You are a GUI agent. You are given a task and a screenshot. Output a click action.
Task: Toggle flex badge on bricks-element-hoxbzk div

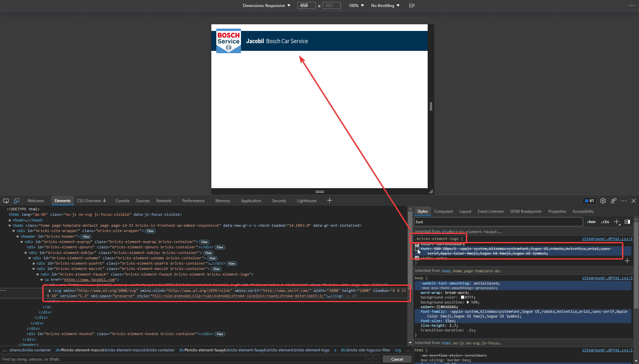pos(220,334)
